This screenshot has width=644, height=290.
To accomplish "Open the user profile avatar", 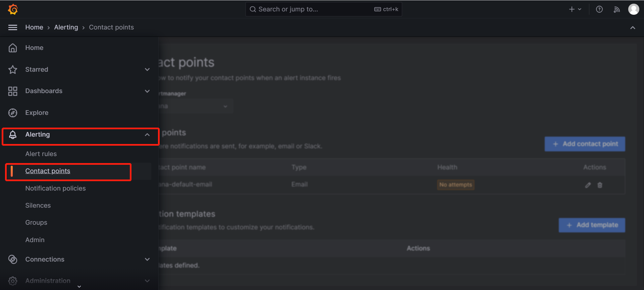I will pos(633,9).
